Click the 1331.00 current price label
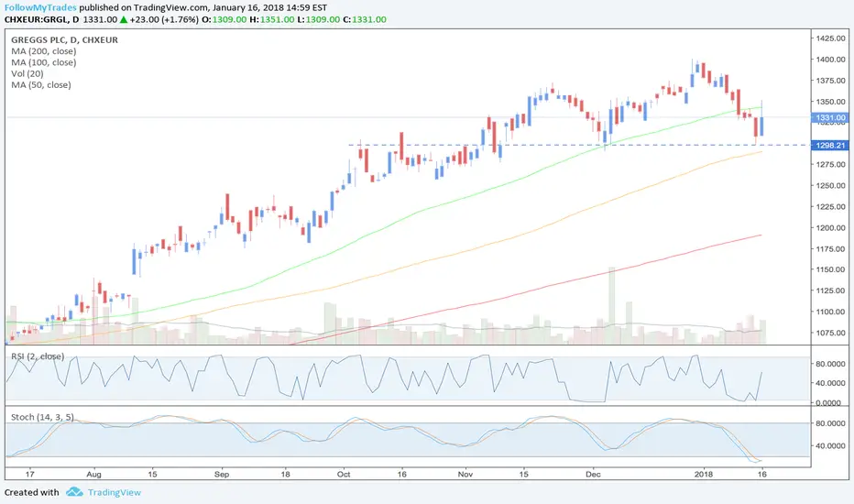 click(x=830, y=117)
